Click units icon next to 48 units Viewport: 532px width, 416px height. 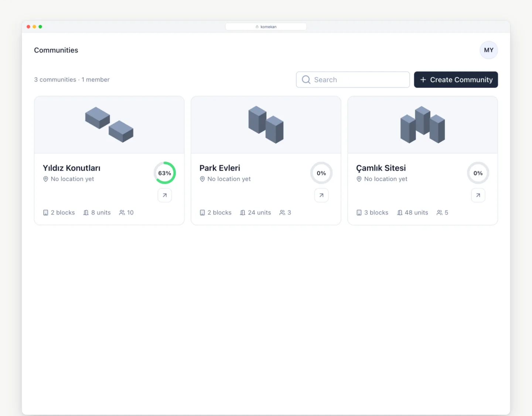click(x=400, y=213)
